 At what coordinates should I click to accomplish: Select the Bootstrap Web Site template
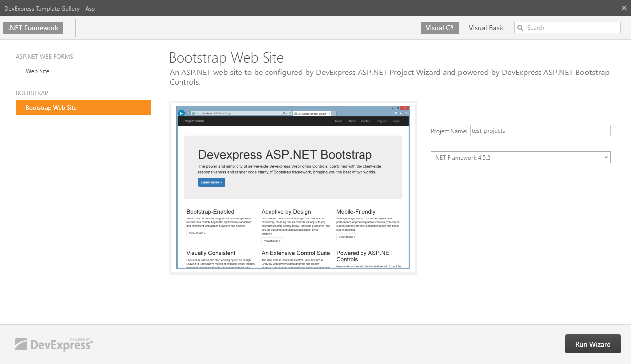pyautogui.click(x=83, y=107)
